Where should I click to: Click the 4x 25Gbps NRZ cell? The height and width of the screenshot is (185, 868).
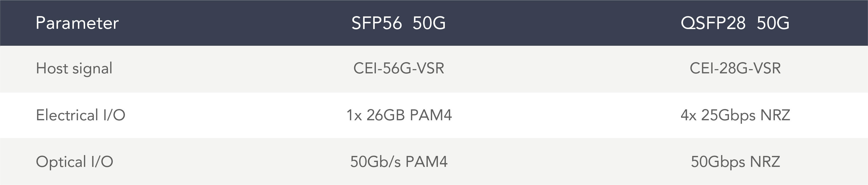735,115
